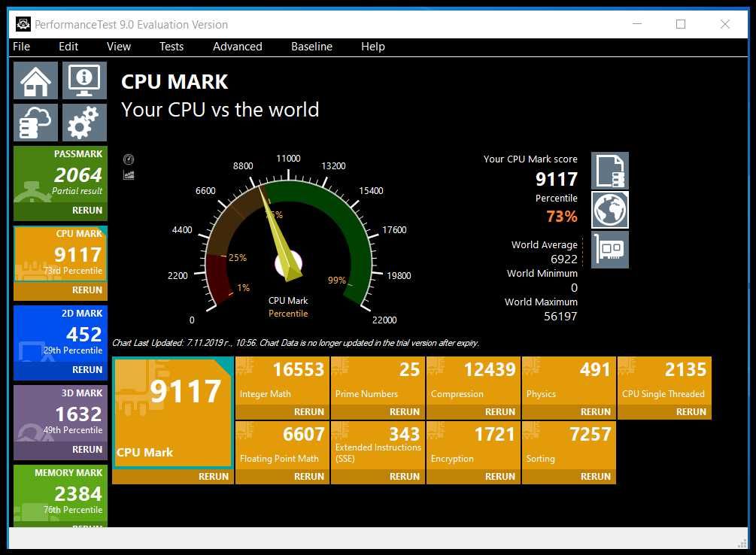Rerun the CPU Single Threaded test

[x=691, y=412]
